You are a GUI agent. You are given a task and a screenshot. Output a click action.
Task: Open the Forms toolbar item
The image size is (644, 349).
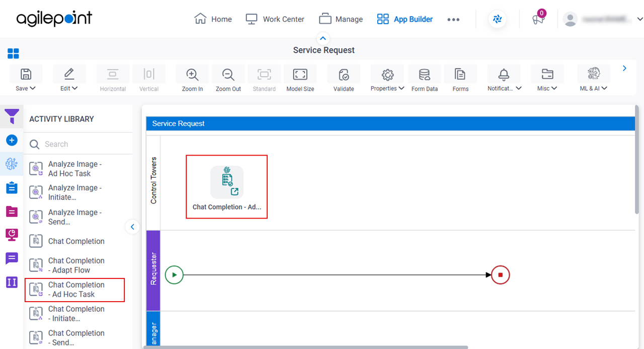[x=460, y=79]
